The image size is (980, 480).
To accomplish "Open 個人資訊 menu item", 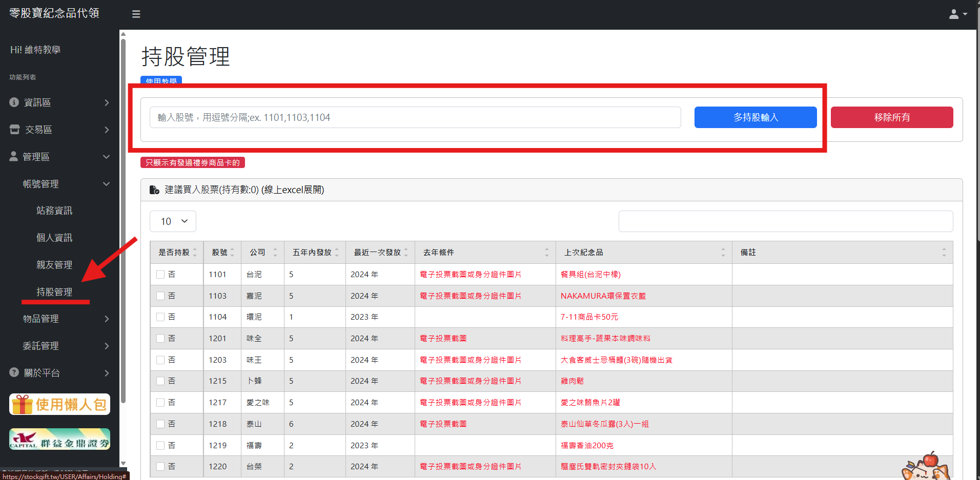I will (54, 238).
